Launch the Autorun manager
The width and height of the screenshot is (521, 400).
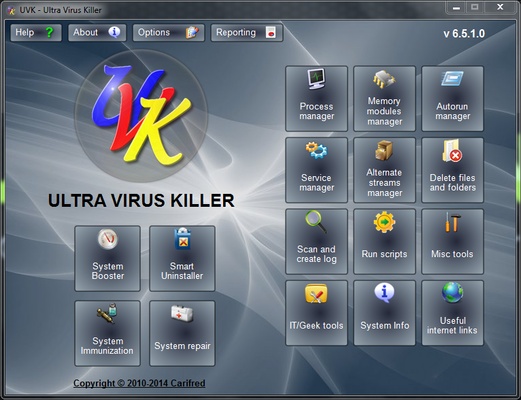[x=452, y=99]
